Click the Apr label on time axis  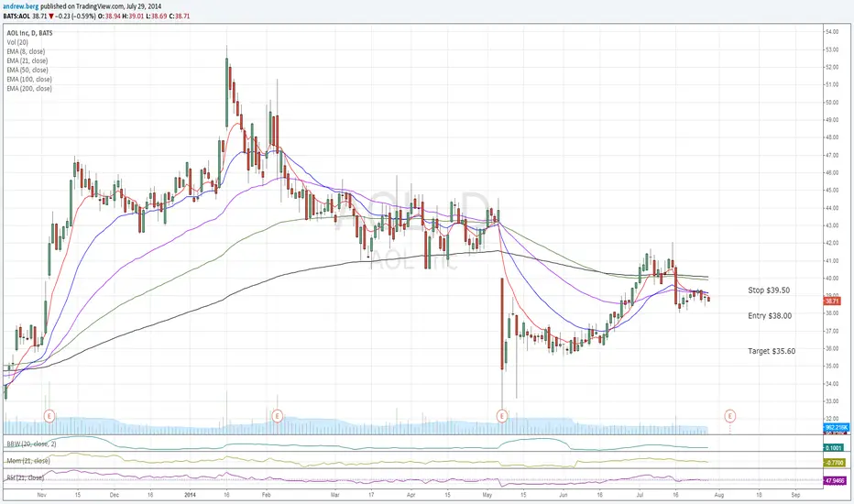click(x=411, y=495)
